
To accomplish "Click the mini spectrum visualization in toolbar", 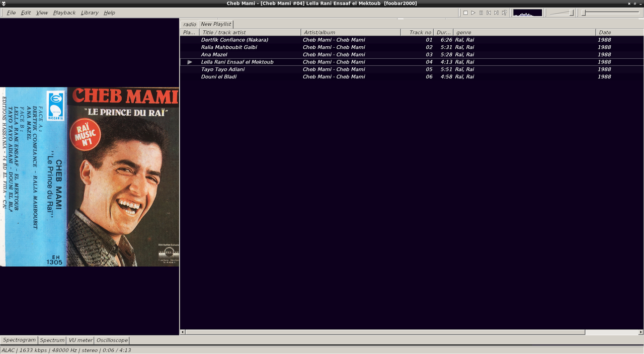I will pyautogui.click(x=527, y=13).
